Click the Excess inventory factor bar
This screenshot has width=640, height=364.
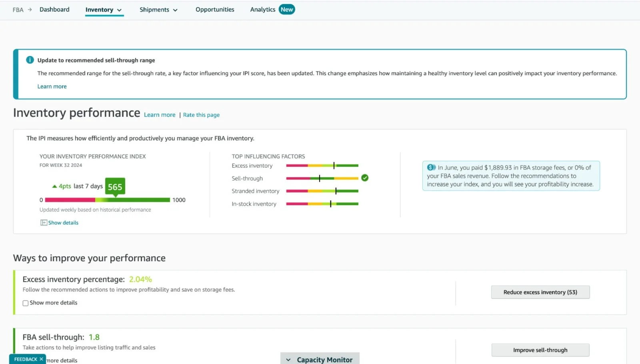point(322,166)
